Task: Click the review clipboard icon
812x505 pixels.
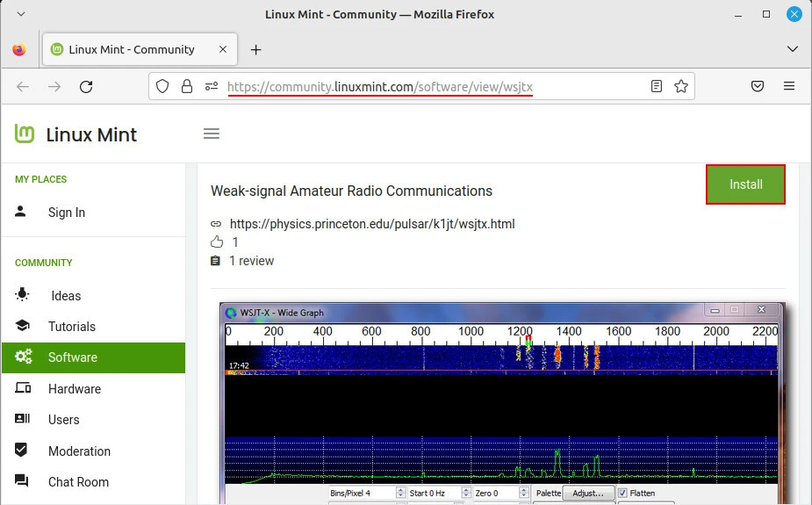Action: (x=215, y=261)
